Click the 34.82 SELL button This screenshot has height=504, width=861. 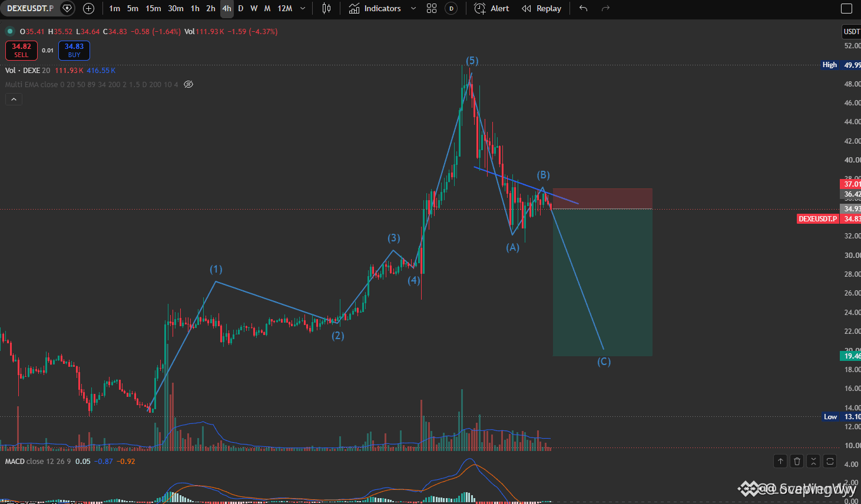click(21, 51)
